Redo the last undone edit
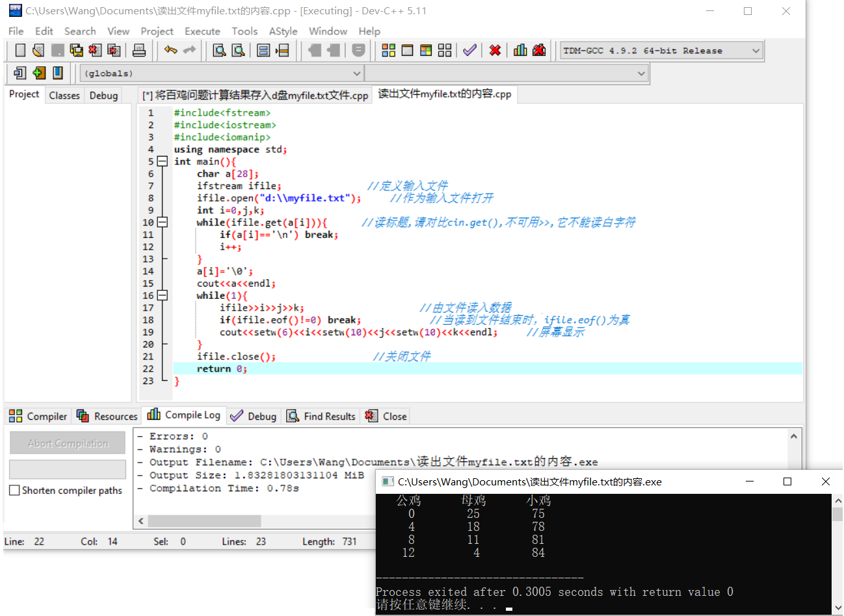The image size is (844, 616). [x=187, y=50]
